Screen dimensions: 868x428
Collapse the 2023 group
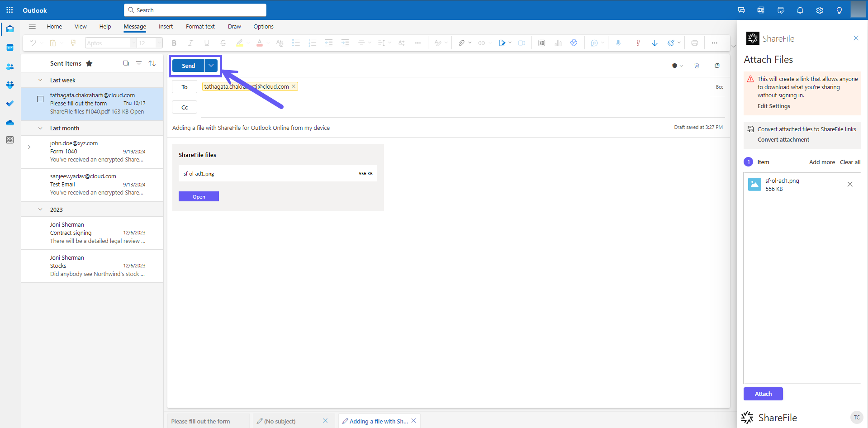[40, 209]
